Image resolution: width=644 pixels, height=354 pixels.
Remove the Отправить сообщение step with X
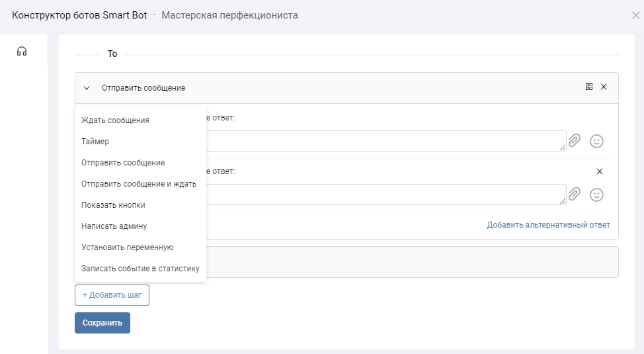(x=603, y=87)
